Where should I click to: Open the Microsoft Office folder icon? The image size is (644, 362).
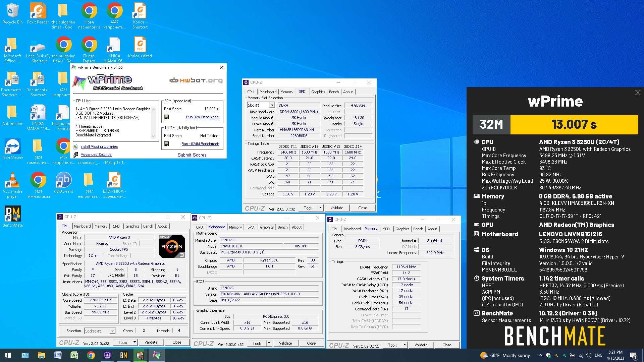coord(12,50)
